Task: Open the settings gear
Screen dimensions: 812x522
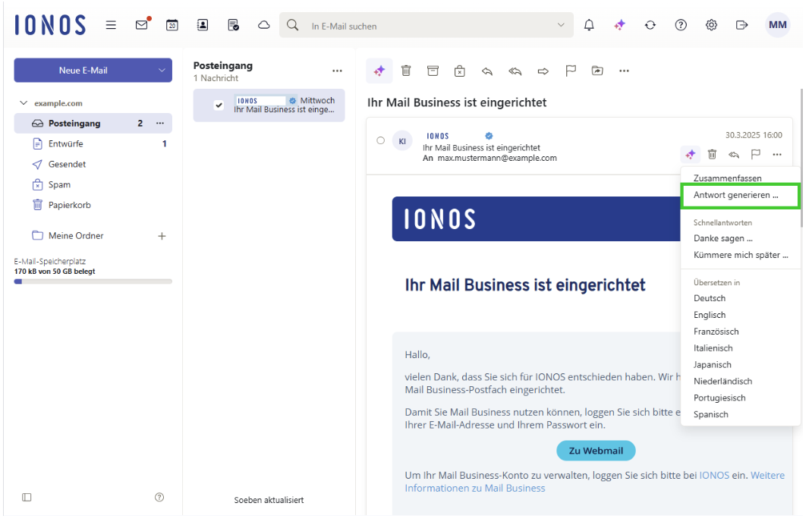Action: [711, 25]
